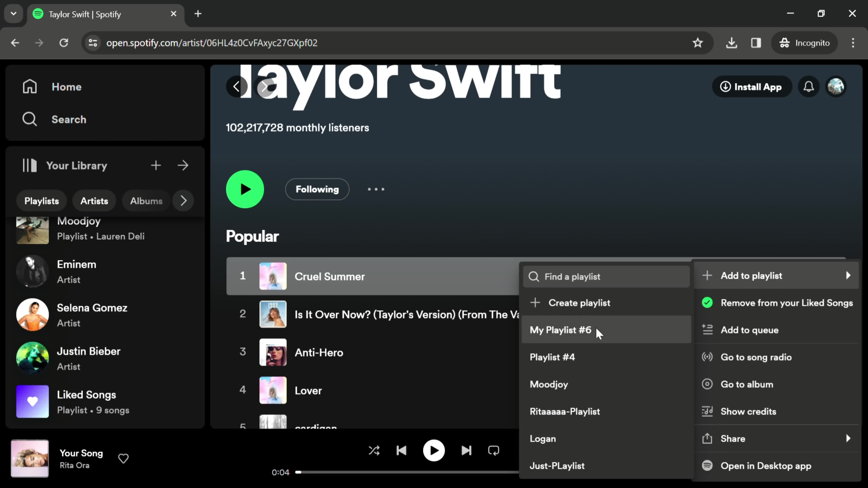
Task: Go forward in Spotify navigation
Action: [x=265, y=87]
